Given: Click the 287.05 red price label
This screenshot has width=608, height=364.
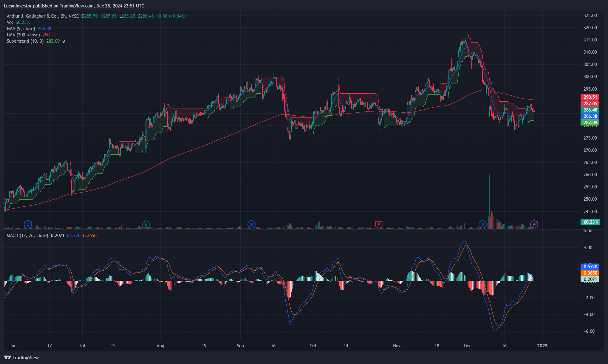Looking at the screenshot, I should pyautogui.click(x=590, y=104).
